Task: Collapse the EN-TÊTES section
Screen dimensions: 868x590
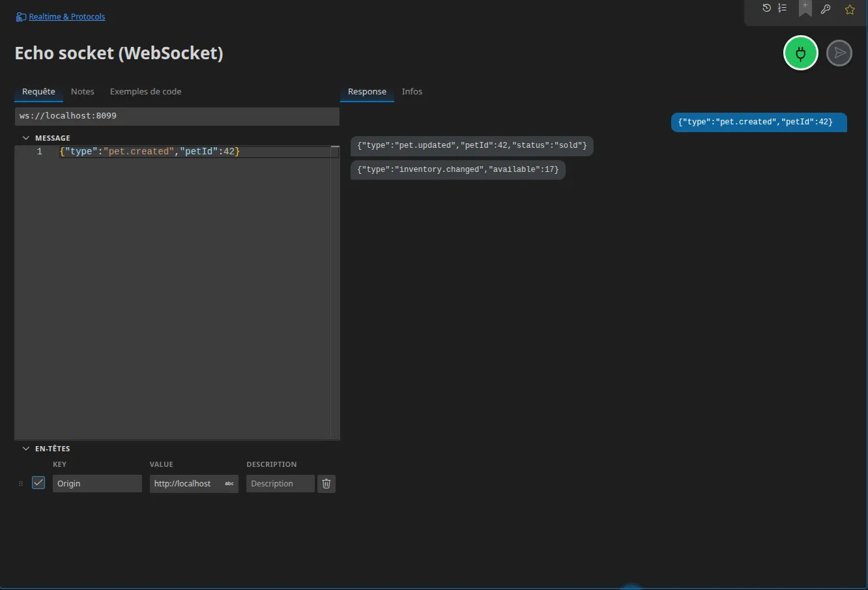Action: coord(26,449)
